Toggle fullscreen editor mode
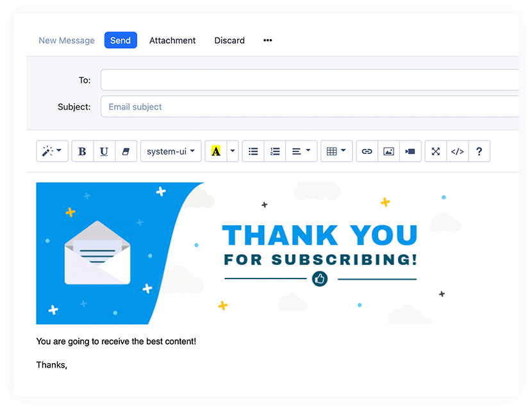Image resolution: width=532 pixels, height=410 pixels. click(x=436, y=151)
